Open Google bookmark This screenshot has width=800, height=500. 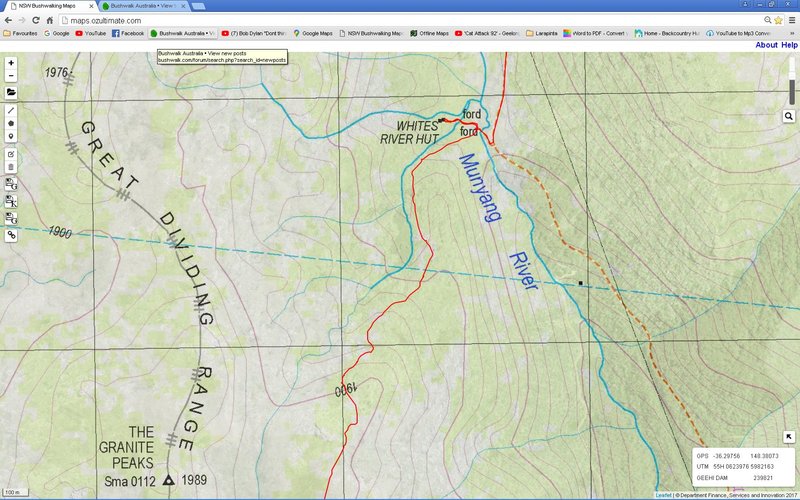(57, 33)
